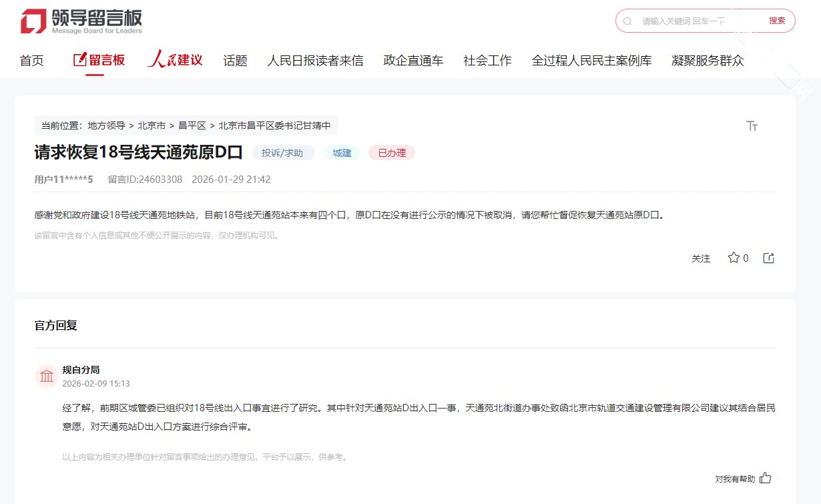The height and width of the screenshot is (504, 821).
Task: Open the font size adjustment icon
Action: 752,126
